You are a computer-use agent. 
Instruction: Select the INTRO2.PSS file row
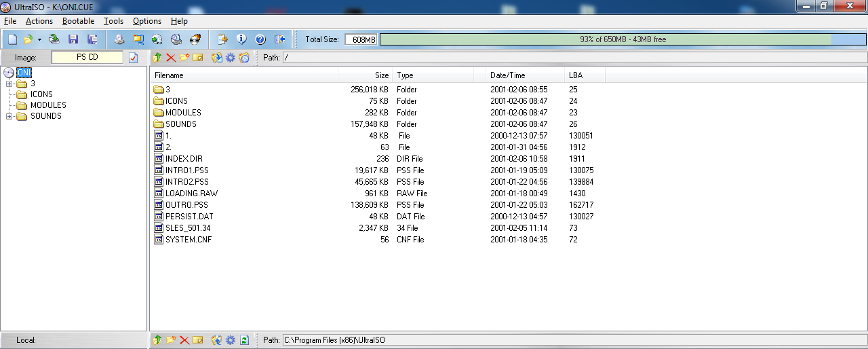(377, 182)
